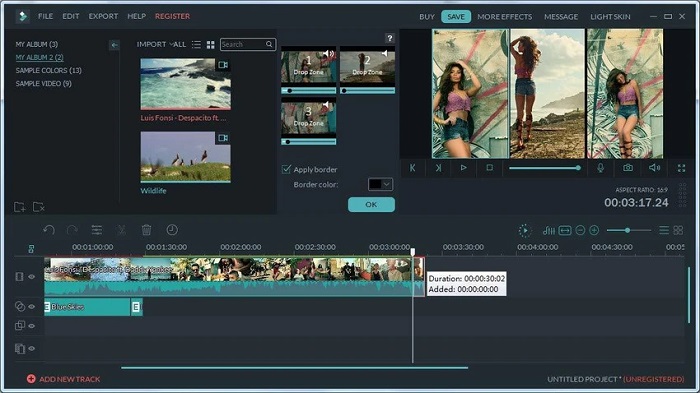Click the scissors split icon

tap(121, 230)
